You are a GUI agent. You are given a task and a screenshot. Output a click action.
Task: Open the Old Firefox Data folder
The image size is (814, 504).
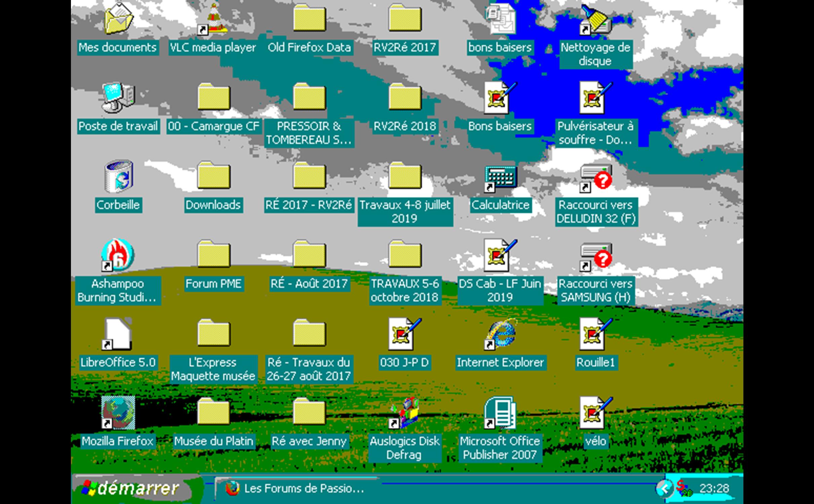click(309, 18)
